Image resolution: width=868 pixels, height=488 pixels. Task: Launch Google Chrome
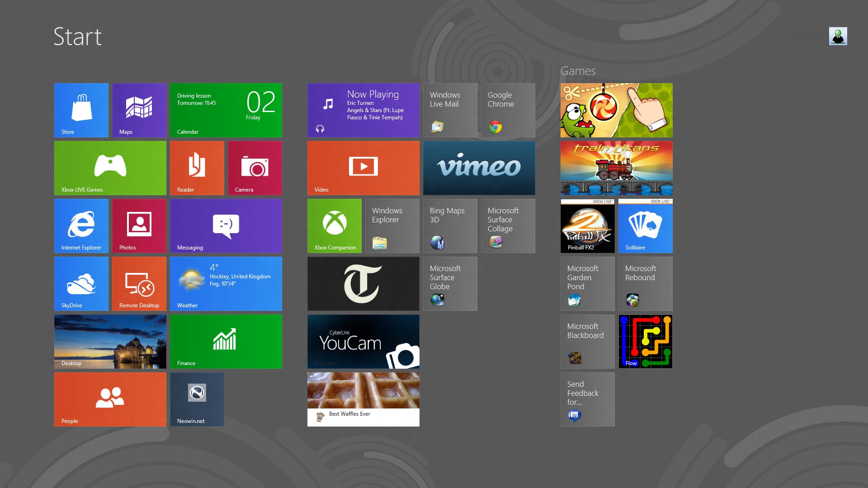pos(507,110)
